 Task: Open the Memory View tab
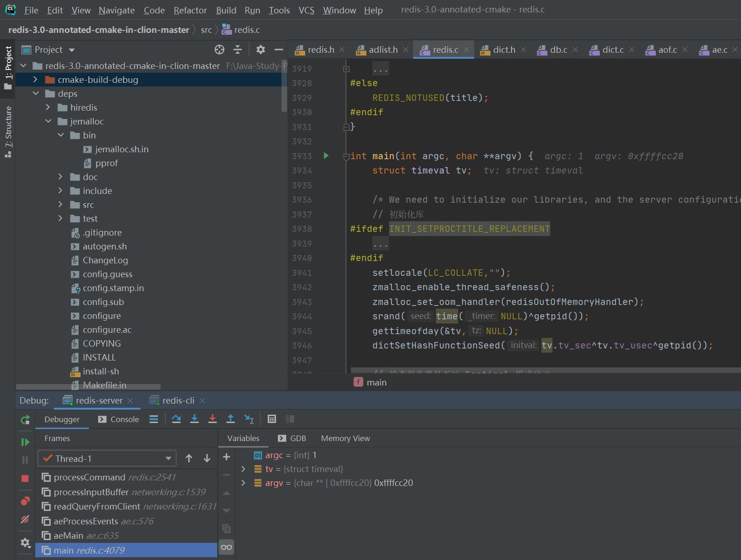[x=345, y=438]
